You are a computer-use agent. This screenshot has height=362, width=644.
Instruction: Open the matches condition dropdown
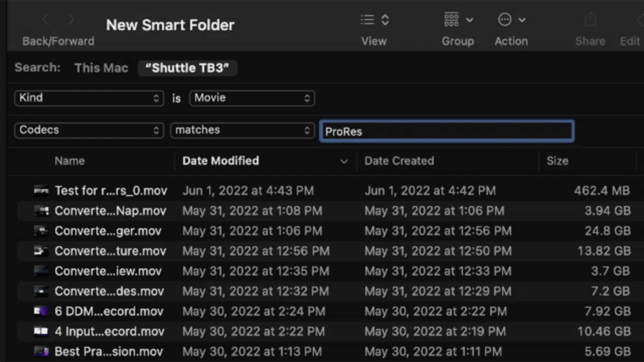(x=242, y=130)
